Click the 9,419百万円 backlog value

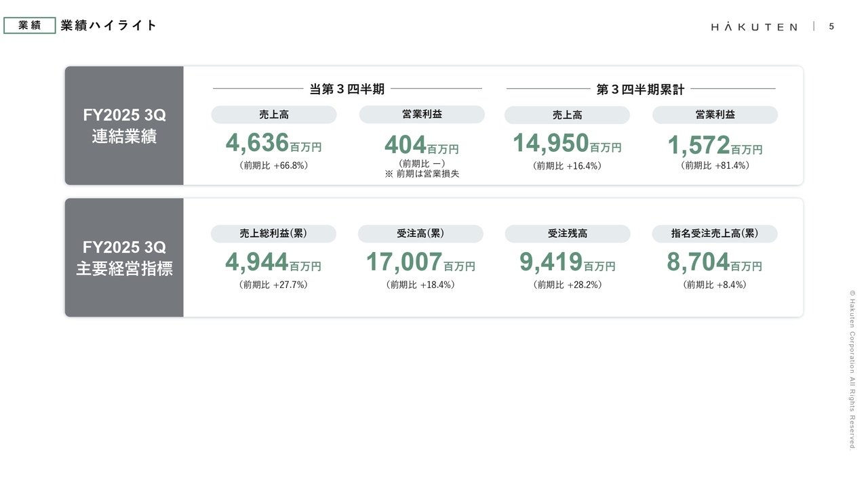567,262
